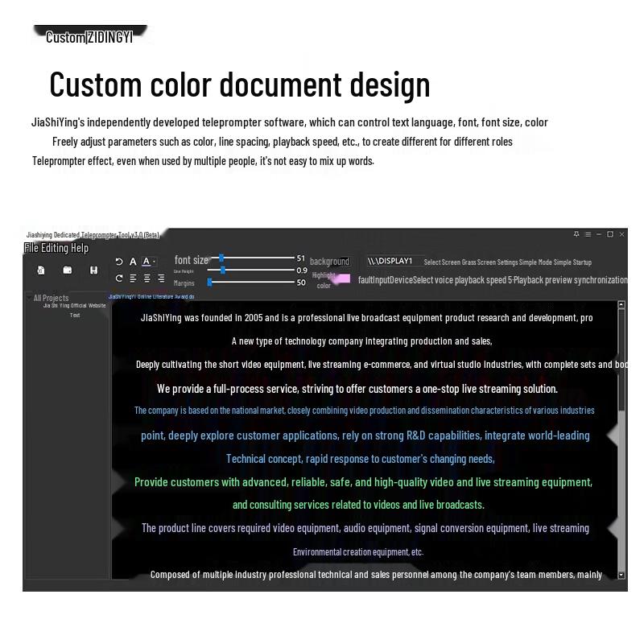Align text to the right
This screenshot has width=644, height=644.
point(161,279)
